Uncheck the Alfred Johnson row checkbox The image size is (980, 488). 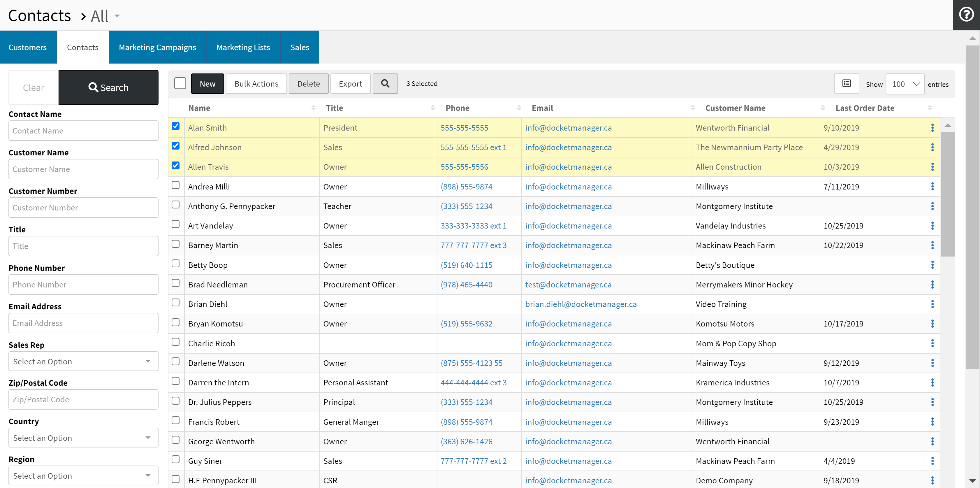click(x=175, y=146)
